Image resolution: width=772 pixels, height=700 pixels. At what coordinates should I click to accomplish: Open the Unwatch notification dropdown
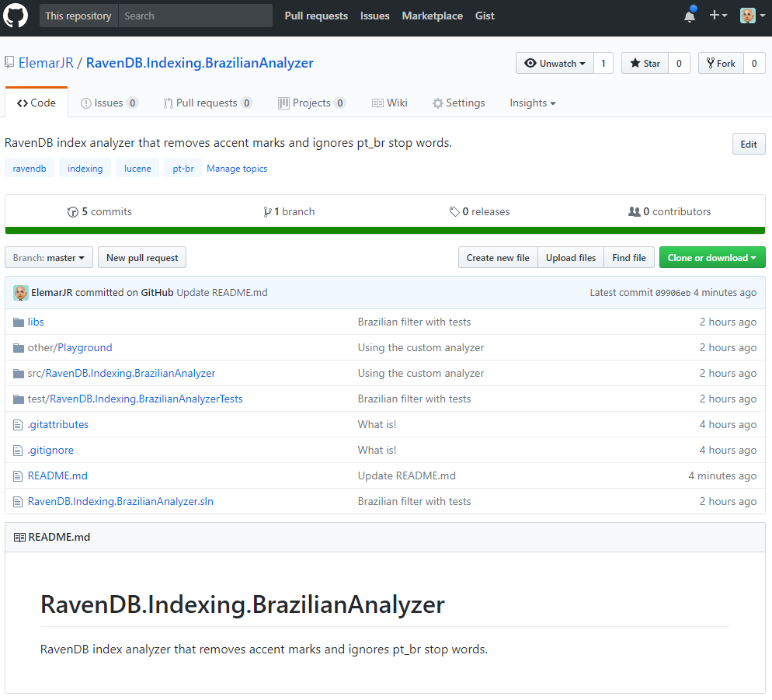[555, 64]
